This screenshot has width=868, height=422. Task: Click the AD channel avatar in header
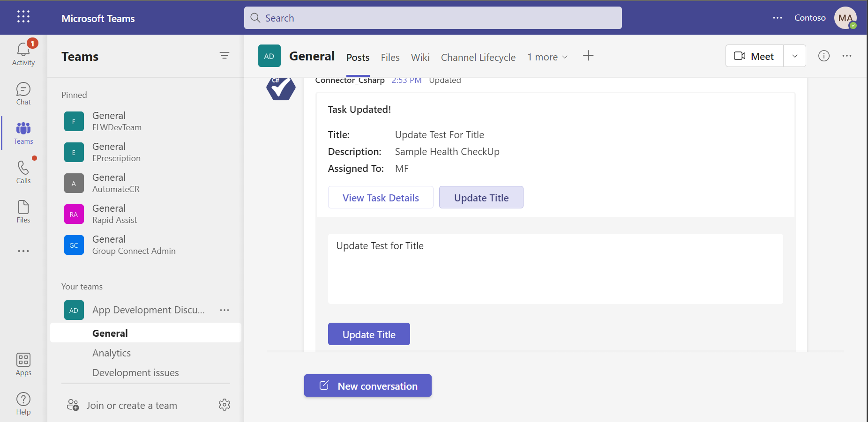pyautogui.click(x=269, y=56)
